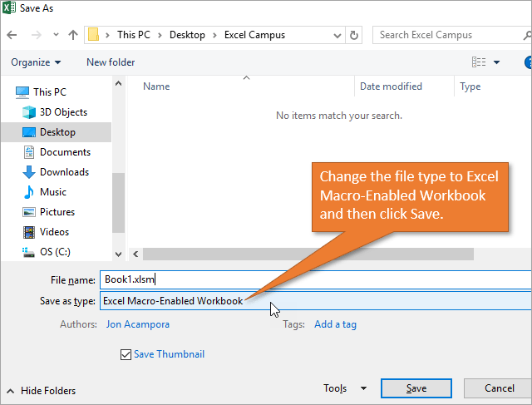Image resolution: width=532 pixels, height=405 pixels.
Task: Toggle the Save Thumbnail checkbox
Action: pyautogui.click(x=126, y=355)
